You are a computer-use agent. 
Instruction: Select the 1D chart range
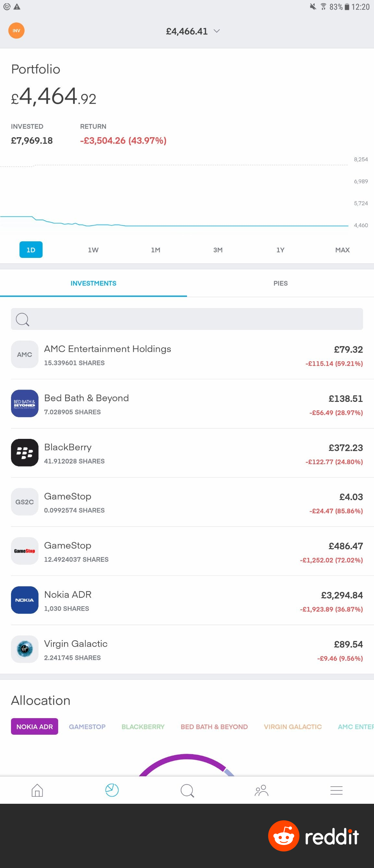click(31, 250)
